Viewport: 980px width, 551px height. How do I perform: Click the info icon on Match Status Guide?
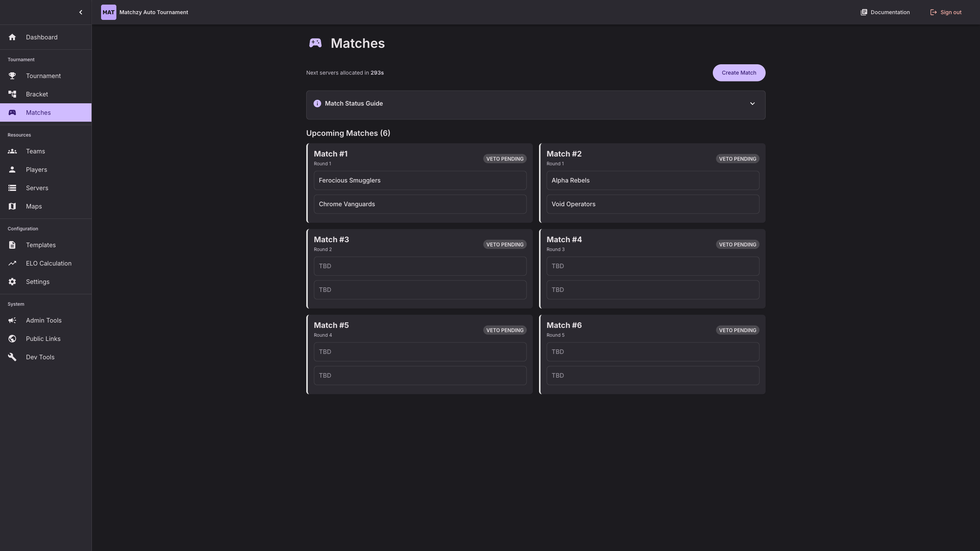[x=317, y=103]
